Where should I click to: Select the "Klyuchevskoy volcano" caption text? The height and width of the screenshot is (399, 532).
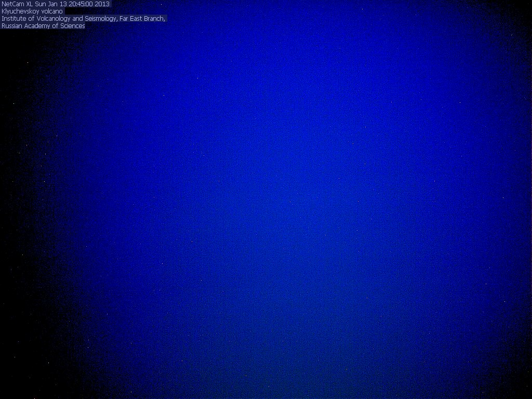pyautogui.click(x=32, y=11)
